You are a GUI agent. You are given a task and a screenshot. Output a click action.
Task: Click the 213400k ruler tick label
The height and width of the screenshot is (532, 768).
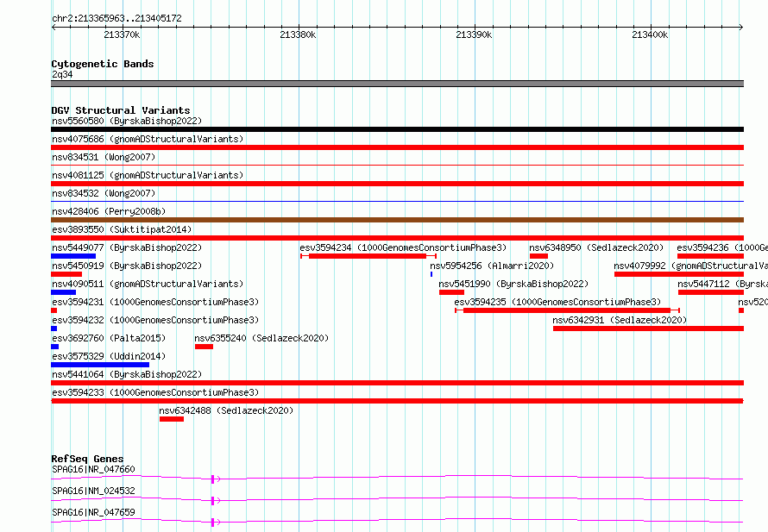(x=650, y=34)
